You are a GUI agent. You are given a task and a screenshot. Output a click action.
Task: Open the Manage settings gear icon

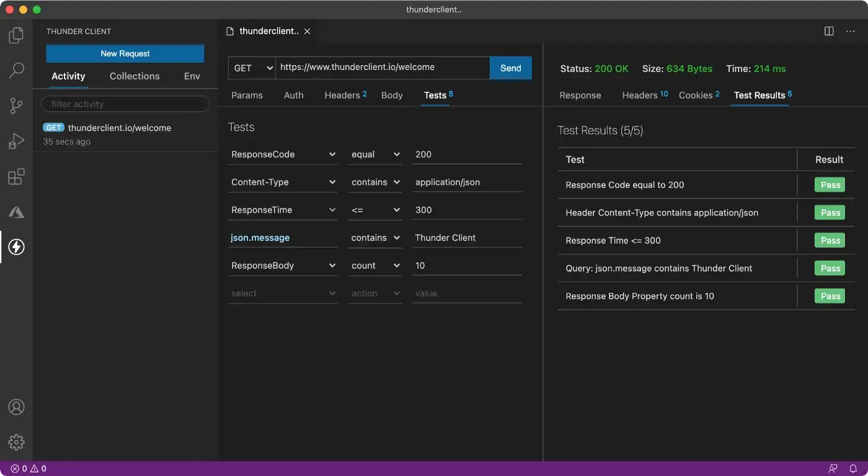point(16,442)
